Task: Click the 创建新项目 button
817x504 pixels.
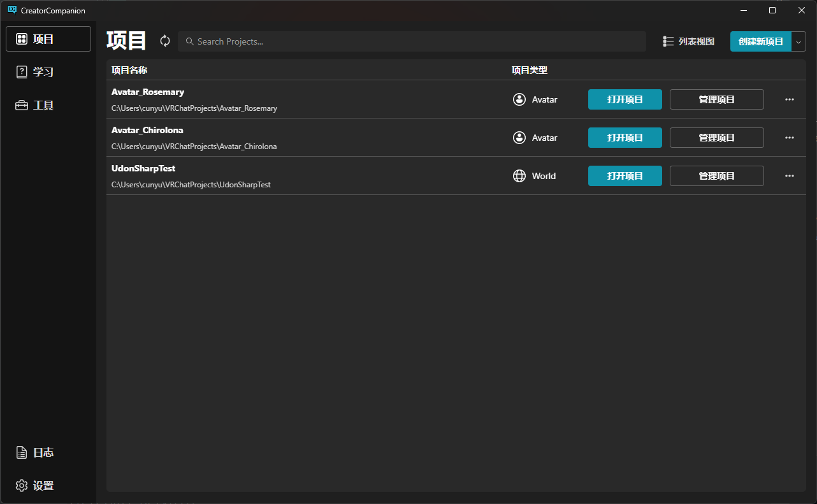Action: coord(760,41)
